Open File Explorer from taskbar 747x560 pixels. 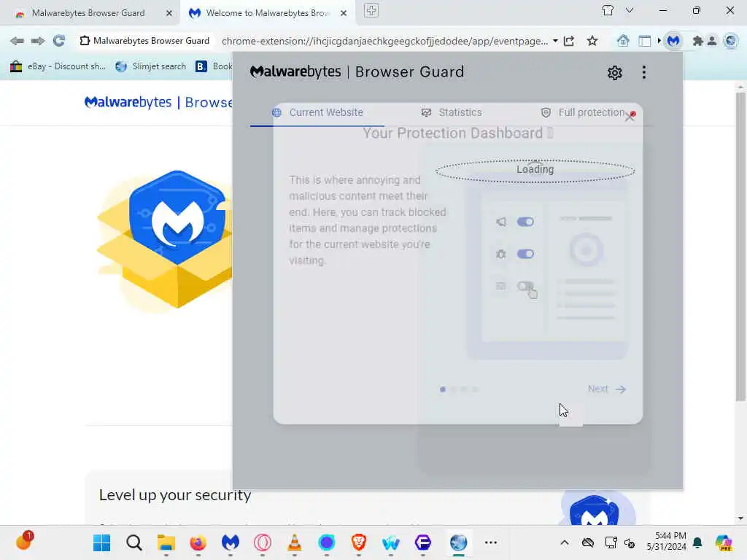click(166, 542)
